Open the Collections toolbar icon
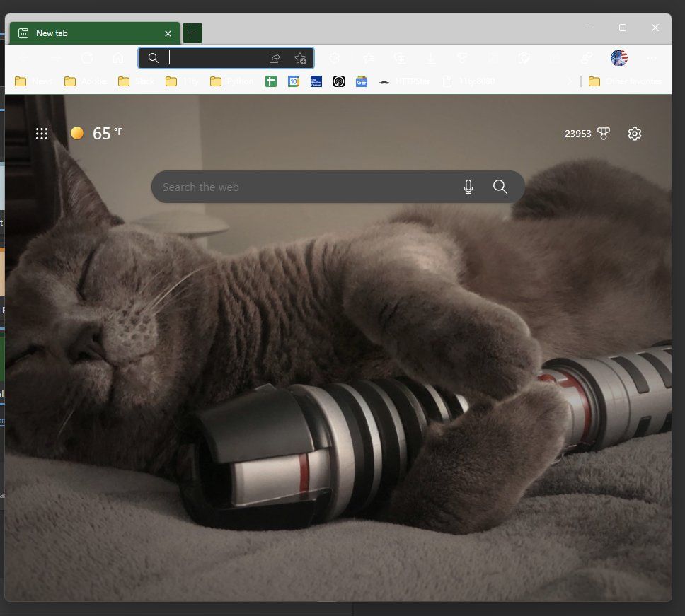 [x=400, y=58]
